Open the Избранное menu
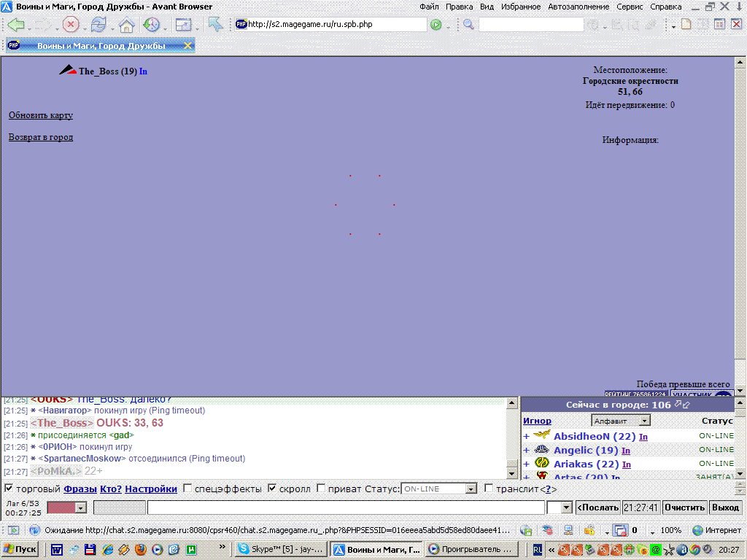 tap(521, 7)
